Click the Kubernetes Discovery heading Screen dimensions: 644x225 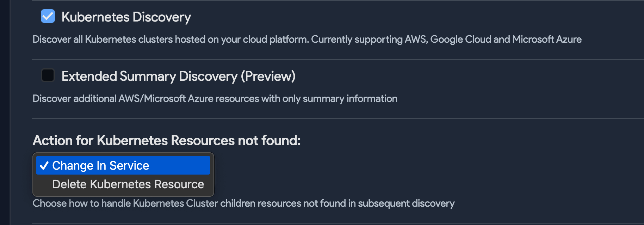(126, 17)
